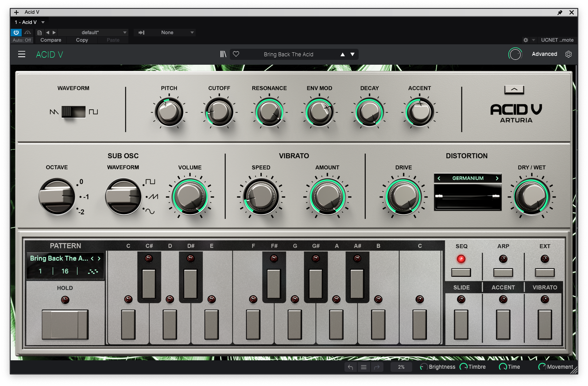The height and width of the screenshot is (386, 588).
Task: Click the redo arrow in bottom bar
Action: (377, 367)
